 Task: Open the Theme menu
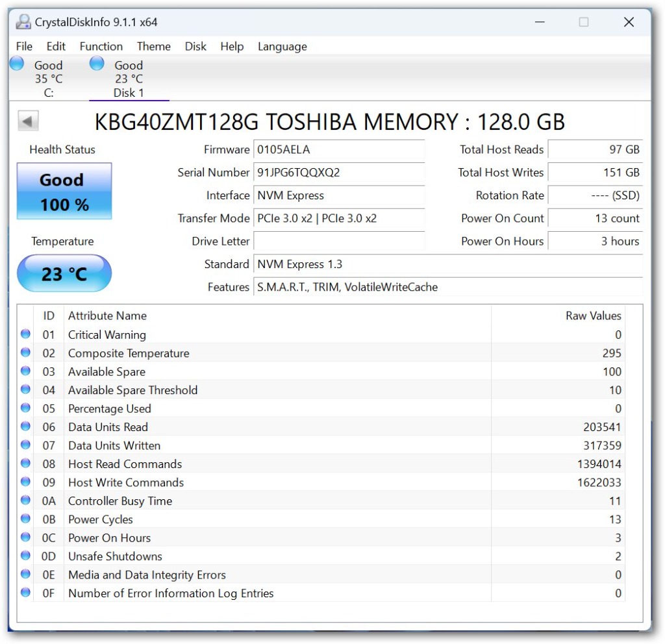(154, 46)
